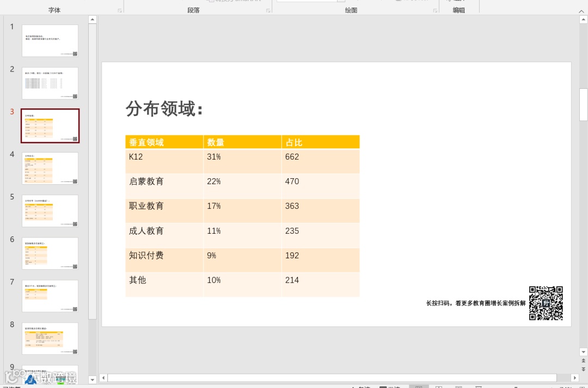The height and width of the screenshot is (388, 588).
Task: Select slide 6 thumbnail
Action: point(50,253)
